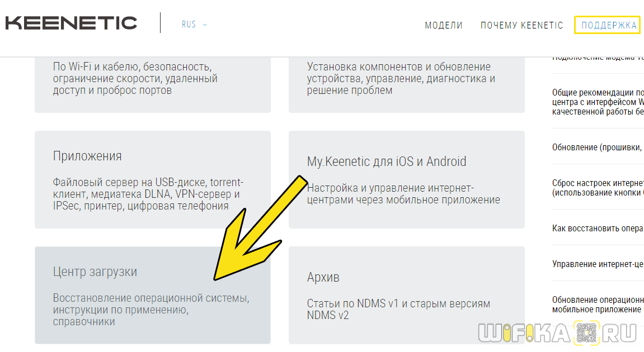The height and width of the screenshot is (352, 644).
Task: Click the KEENETIC logo
Action: point(71,23)
